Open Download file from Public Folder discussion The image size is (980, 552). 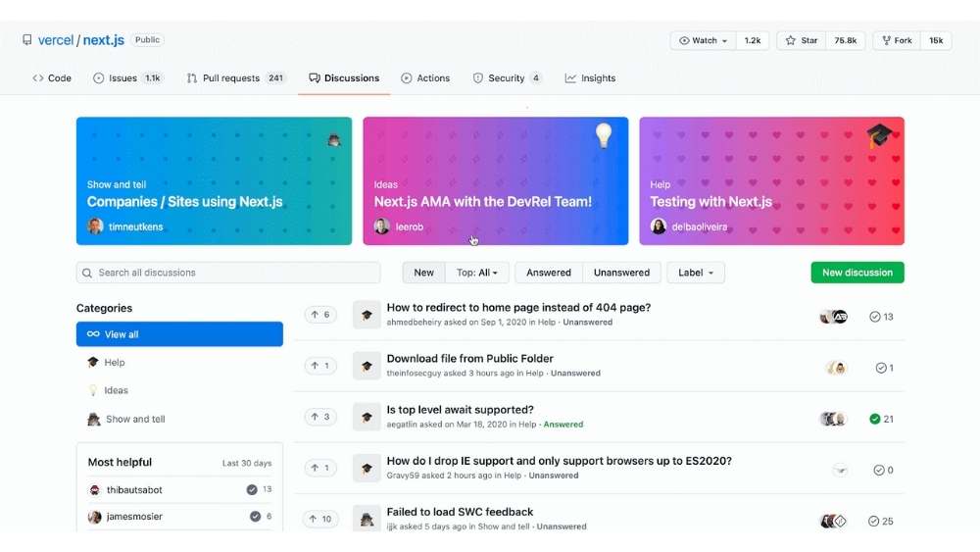[x=469, y=359]
